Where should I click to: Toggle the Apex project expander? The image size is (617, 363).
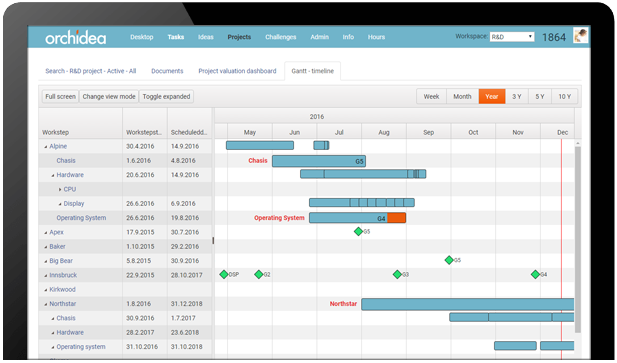pyautogui.click(x=46, y=233)
